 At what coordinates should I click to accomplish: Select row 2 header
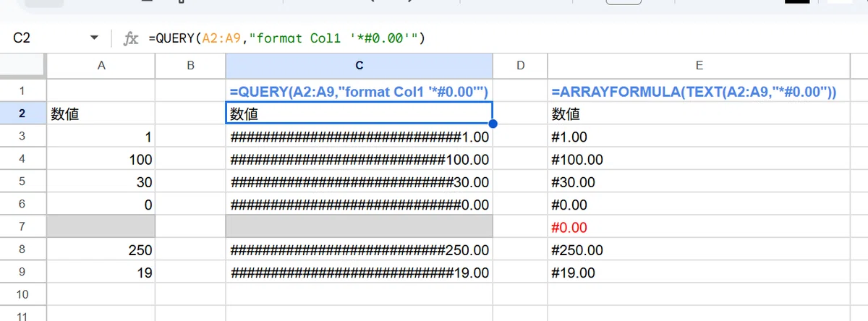coord(22,114)
